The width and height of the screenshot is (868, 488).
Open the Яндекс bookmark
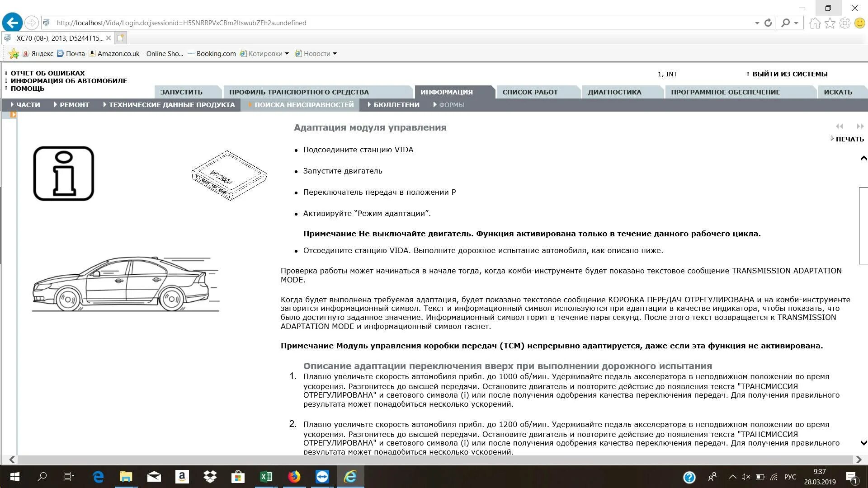click(x=38, y=54)
